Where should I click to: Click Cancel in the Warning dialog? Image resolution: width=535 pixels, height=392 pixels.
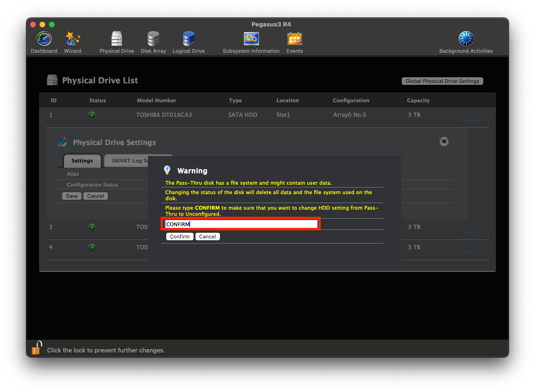[207, 237]
